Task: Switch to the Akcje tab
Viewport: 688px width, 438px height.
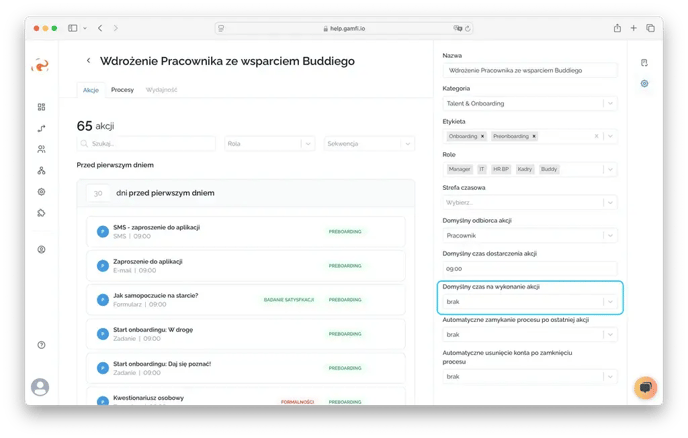Action: coord(90,90)
